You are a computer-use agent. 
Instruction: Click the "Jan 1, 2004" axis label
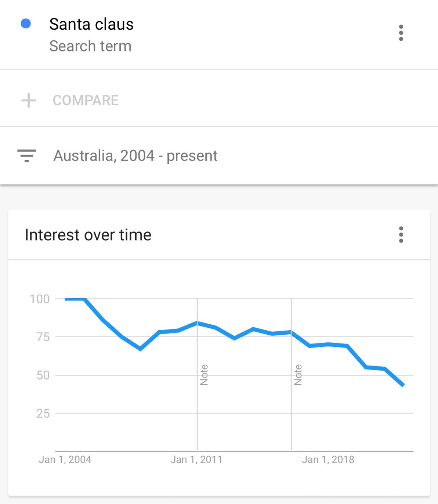[65, 460]
